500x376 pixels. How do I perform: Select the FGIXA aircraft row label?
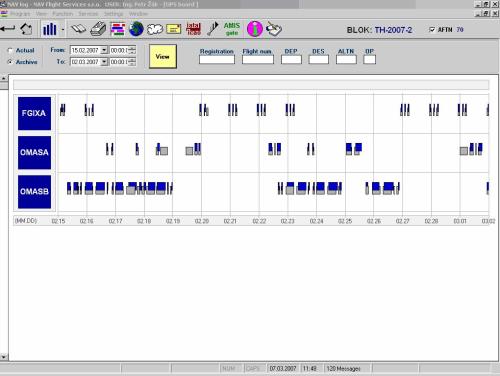34,113
